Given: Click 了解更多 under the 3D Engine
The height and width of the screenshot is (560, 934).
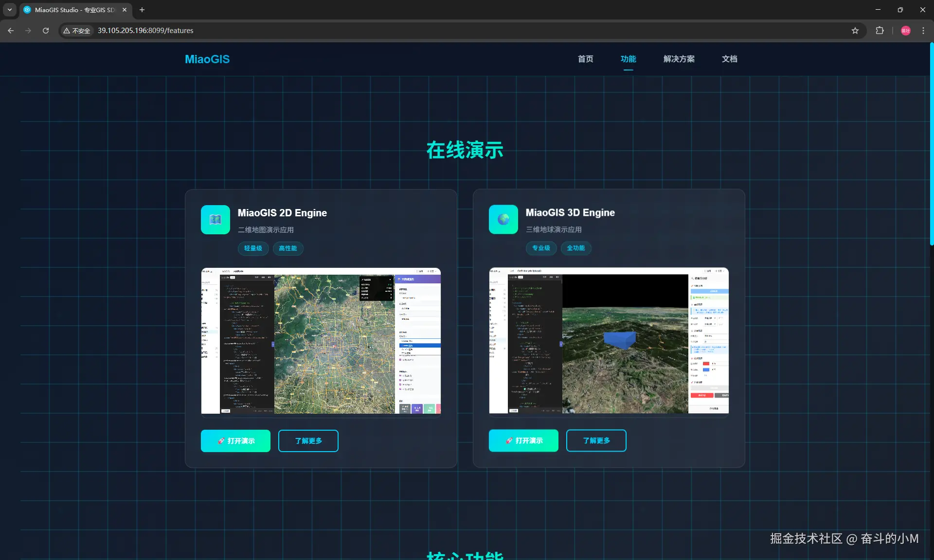Looking at the screenshot, I should coord(596,440).
